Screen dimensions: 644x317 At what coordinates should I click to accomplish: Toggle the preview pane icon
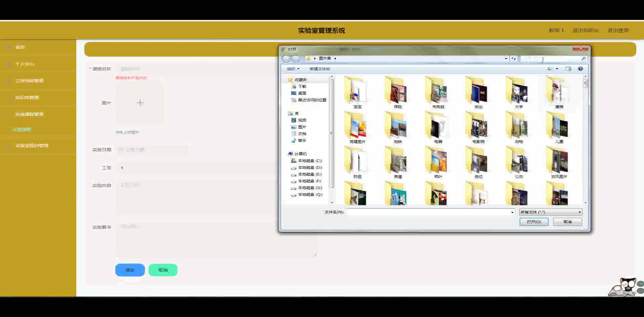tap(568, 69)
